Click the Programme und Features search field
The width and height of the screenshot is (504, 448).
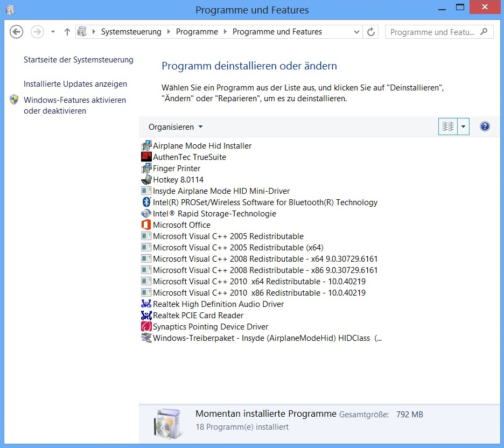click(439, 32)
